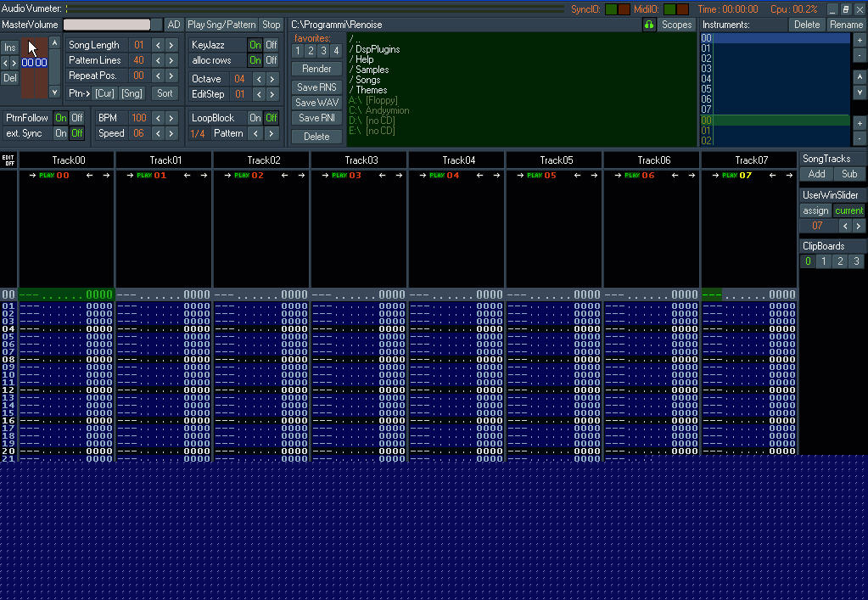Click the green headphones icon beside Scopes
The height and width of the screenshot is (600, 868).
pos(649,25)
